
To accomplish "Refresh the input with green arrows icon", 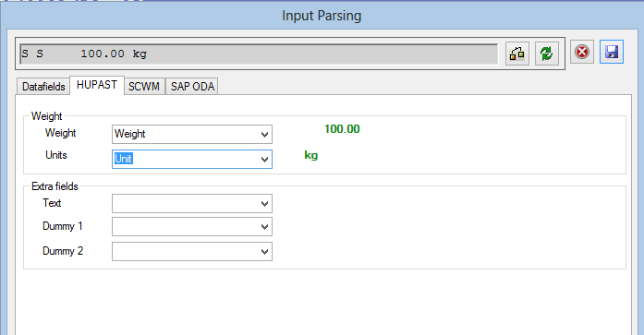I will pos(547,54).
